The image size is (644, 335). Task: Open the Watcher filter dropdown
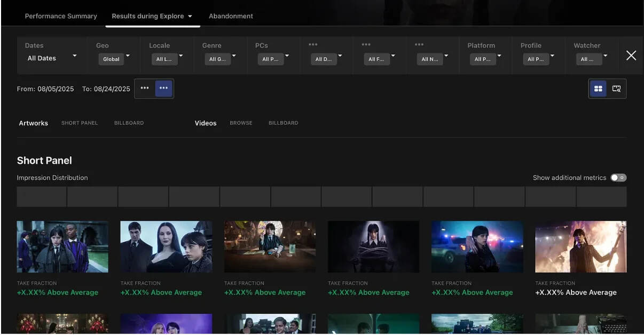pyautogui.click(x=592, y=59)
